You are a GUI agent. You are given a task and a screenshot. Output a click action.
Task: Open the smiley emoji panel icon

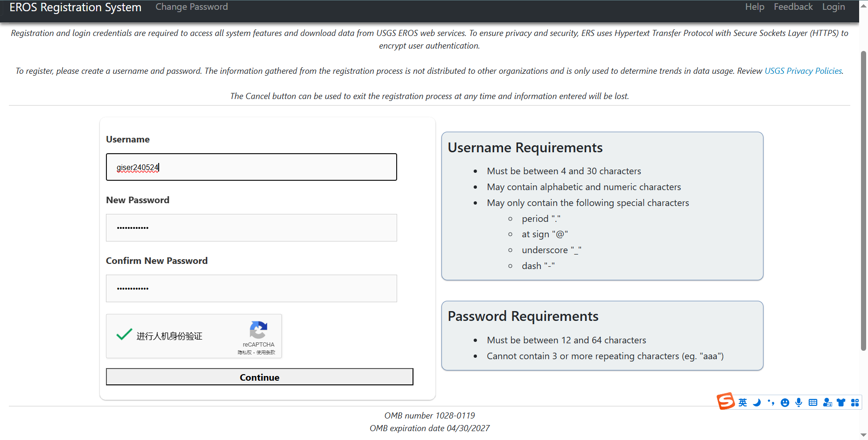tap(785, 403)
